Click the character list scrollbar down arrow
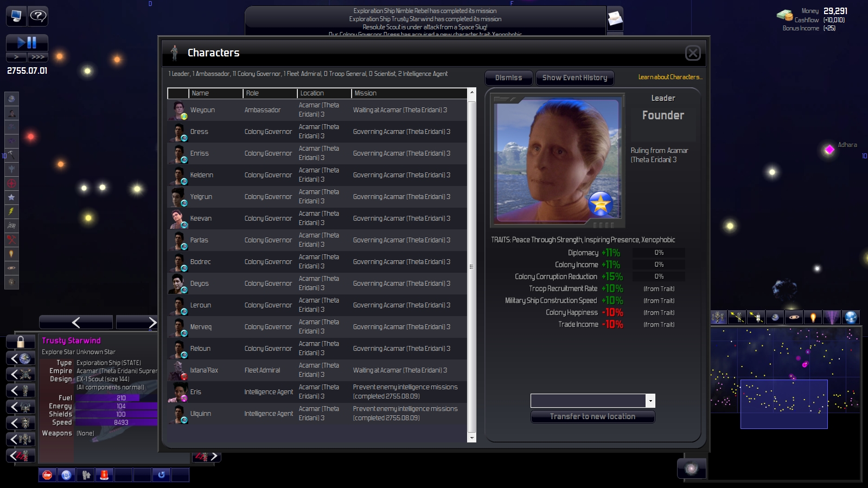This screenshot has width=868, height=488. point(471,438)
